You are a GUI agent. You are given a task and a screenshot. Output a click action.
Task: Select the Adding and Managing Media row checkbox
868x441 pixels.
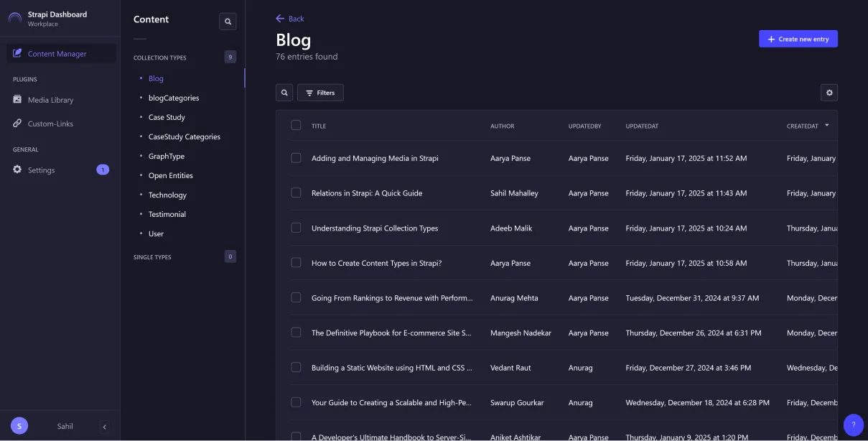tap(296, 158)
